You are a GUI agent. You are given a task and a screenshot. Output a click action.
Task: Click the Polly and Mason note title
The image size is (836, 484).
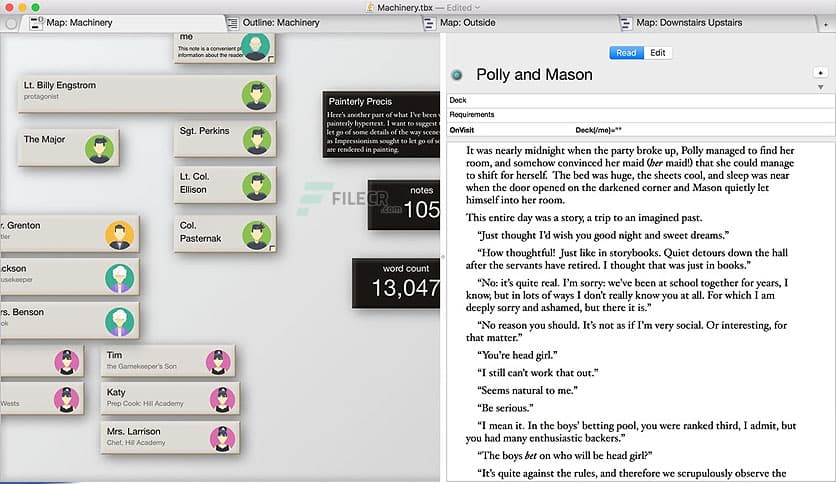pyautogui.click(x=534, y=75)
